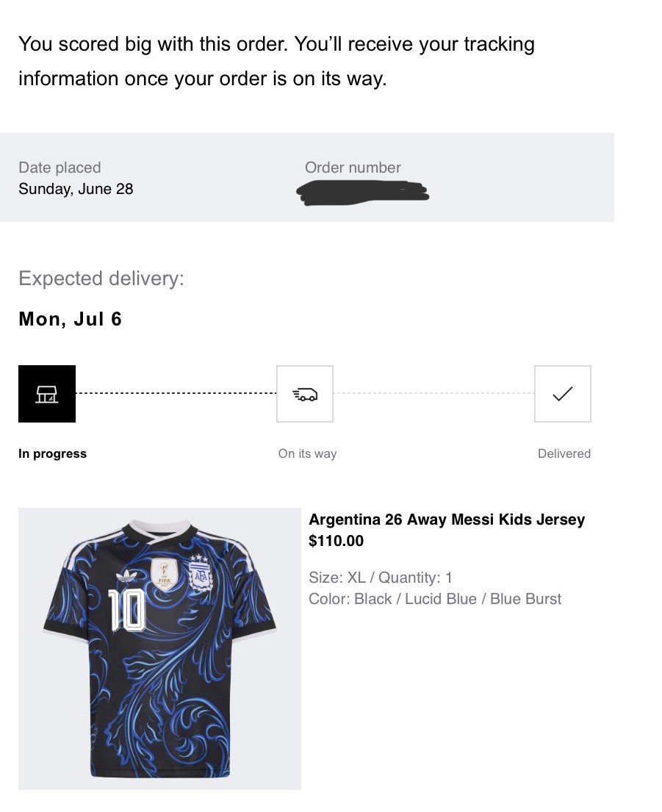Screen dimensions: 662x812
Task: Click the checkmark Delivered icon
Action: coord(563,394)
